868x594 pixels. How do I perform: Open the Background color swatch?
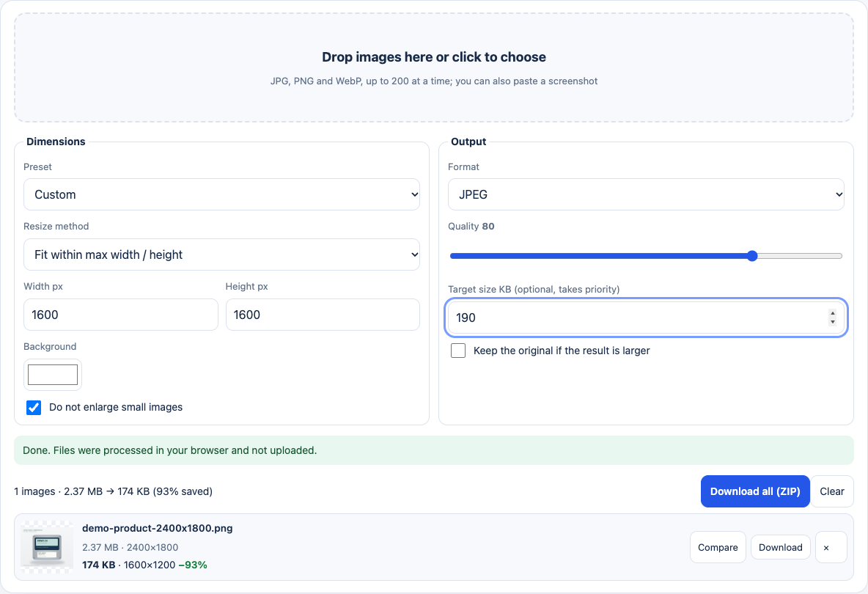[x=53, y=375]
